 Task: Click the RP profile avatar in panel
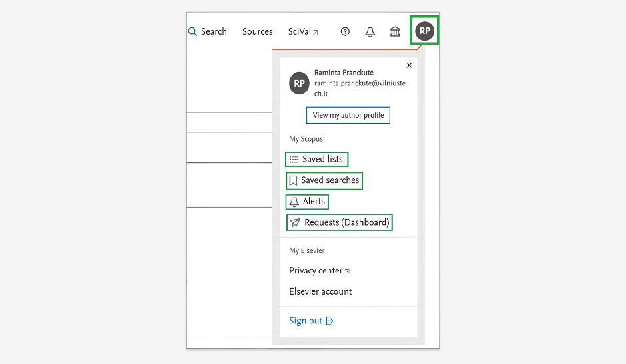pyautogui.click(x=300, y=83)
